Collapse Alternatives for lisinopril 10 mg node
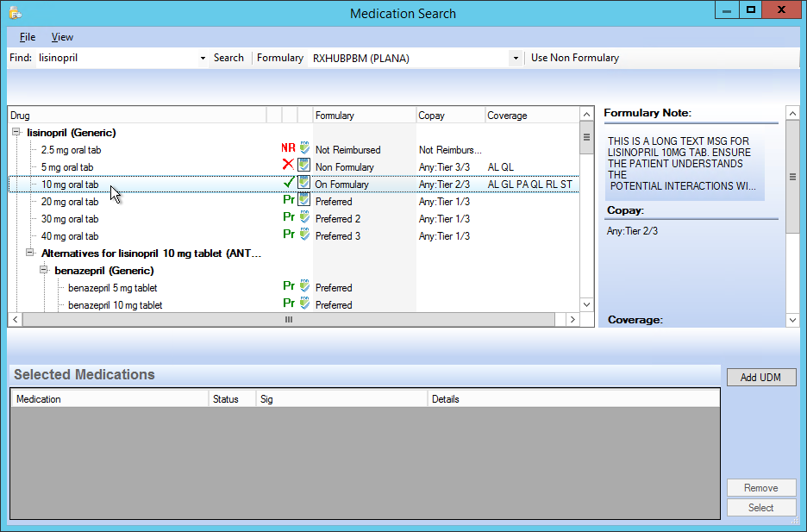The width and height of the screenshot is (807, 532). 30,253
